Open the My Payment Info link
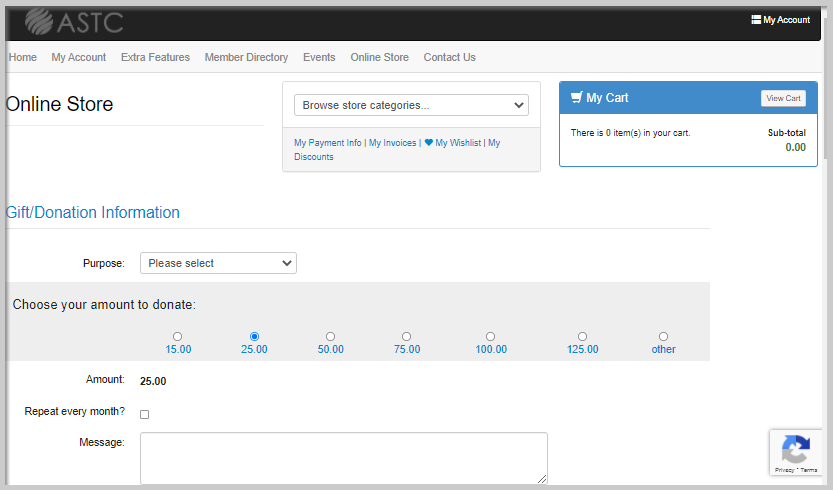 [328, 143]
